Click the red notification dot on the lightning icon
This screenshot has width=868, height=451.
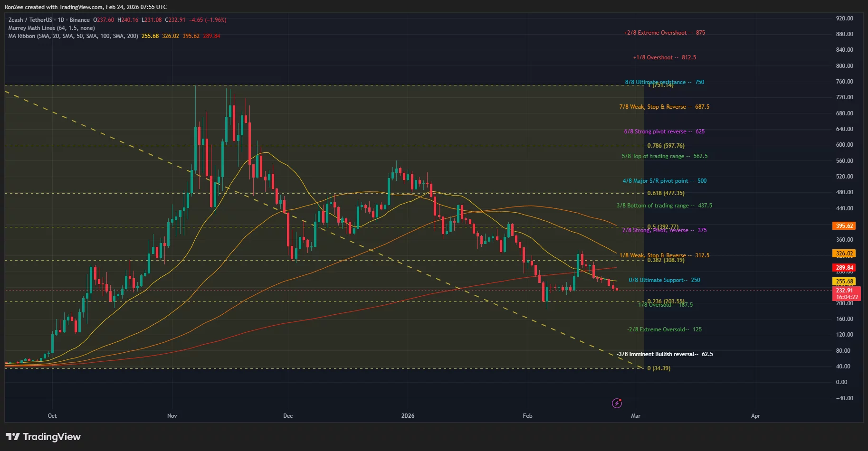pyautogui.click(x=620, y=399)
